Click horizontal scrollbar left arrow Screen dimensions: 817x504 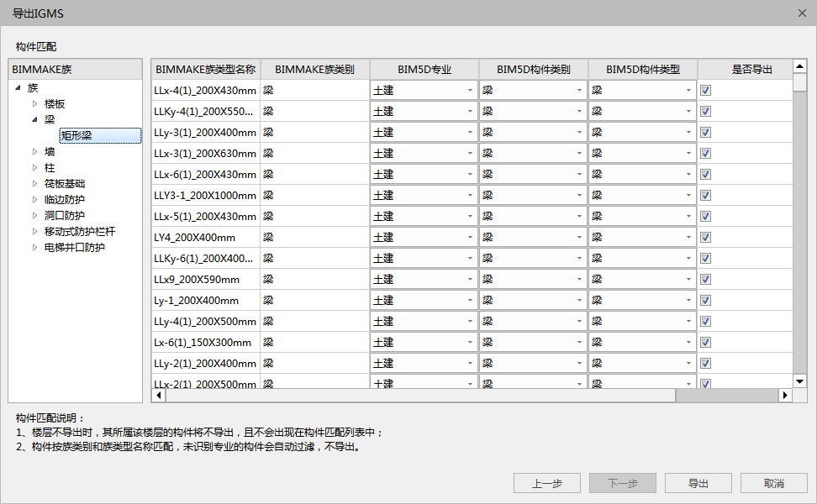(159, 395)
